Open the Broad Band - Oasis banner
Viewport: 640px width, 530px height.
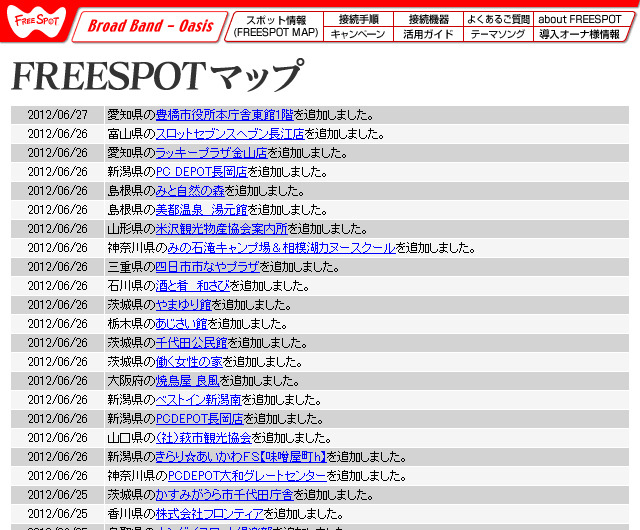point(149,26)
